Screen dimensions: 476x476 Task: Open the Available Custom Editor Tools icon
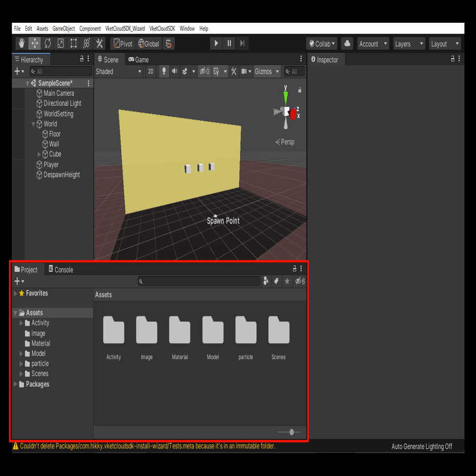pos(99,43)
